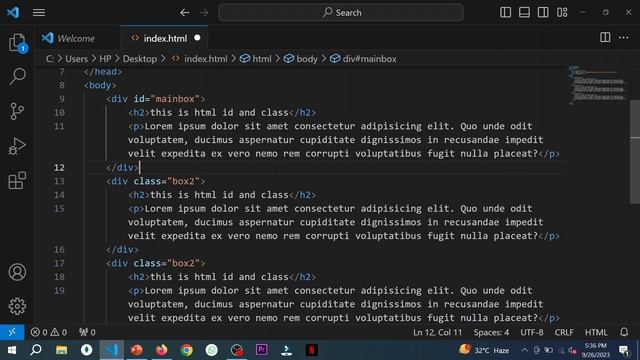Toggle the secondary side bar layout icon
The height and width of the screenshot is (360, 640).
click(x=543, y=13)
